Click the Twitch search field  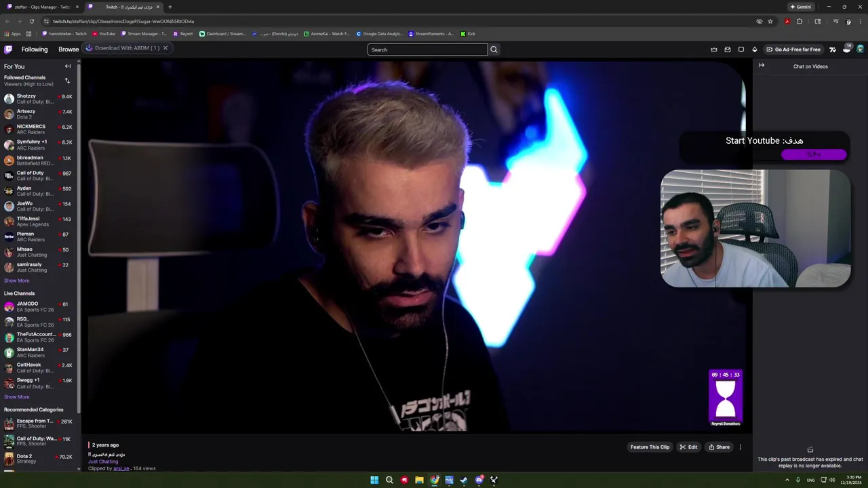click(x=427, y=49)
